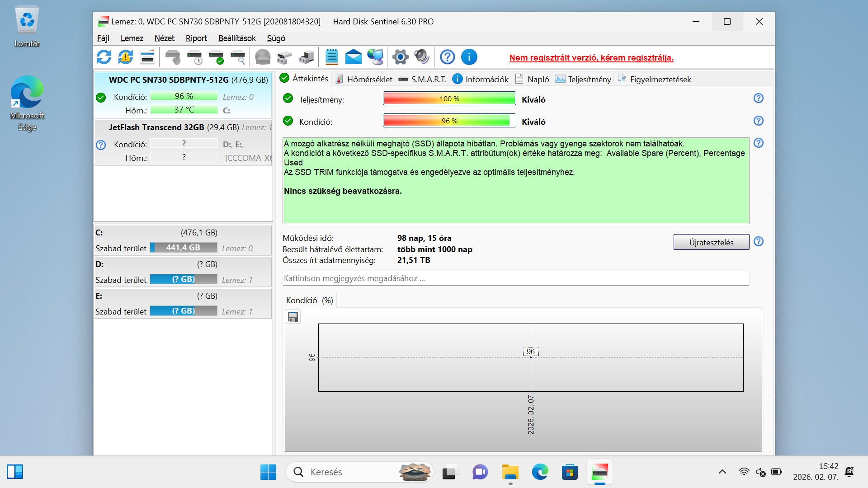This screenshot has width=868, height=488.
Task: Click the Kondíció 96 % gradient bar
Action: 449,121
